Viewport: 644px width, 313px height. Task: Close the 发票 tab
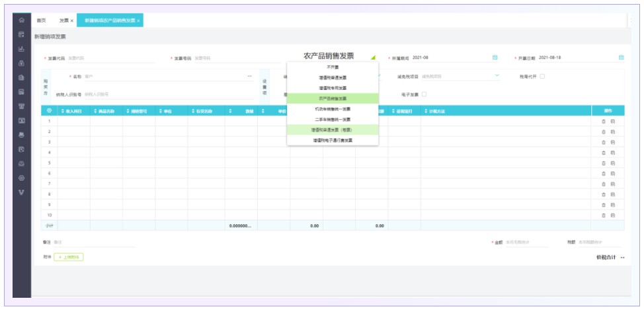pos(72,21)
